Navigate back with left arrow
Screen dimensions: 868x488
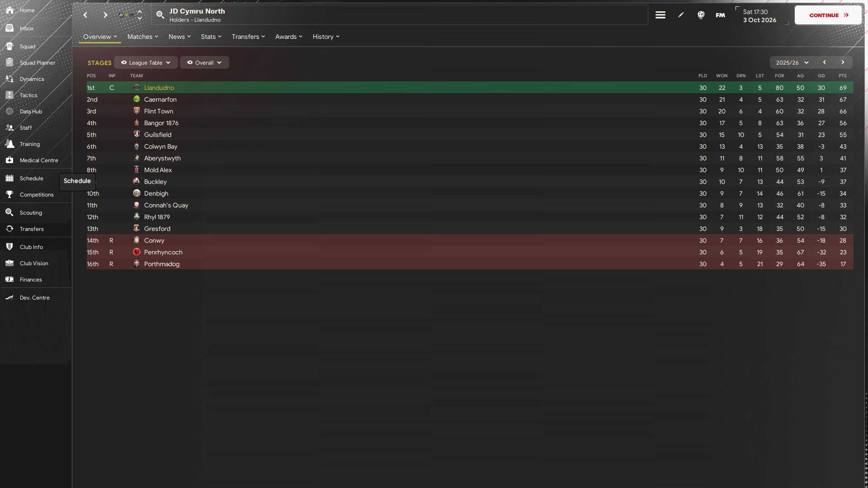click(85, 15)
